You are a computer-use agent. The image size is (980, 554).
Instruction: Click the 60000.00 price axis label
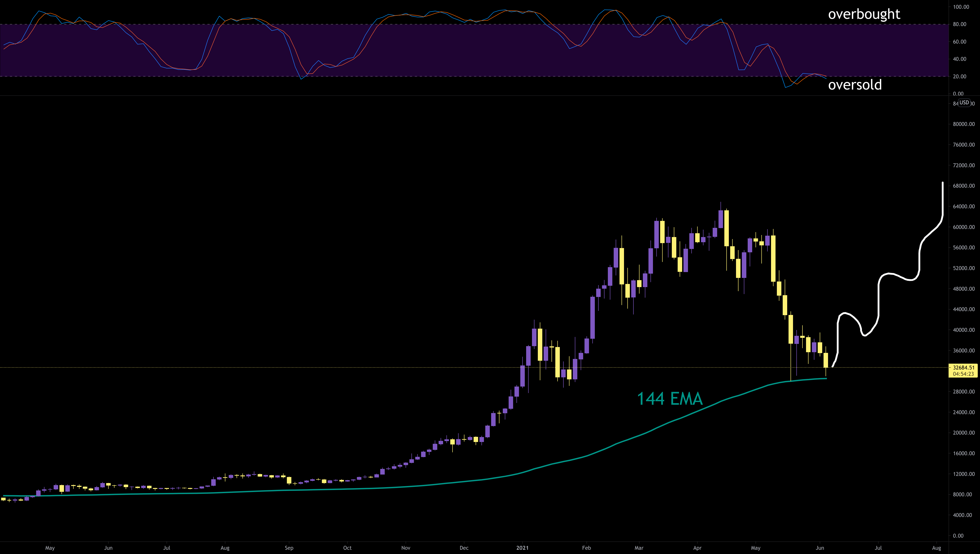(964, 227)
